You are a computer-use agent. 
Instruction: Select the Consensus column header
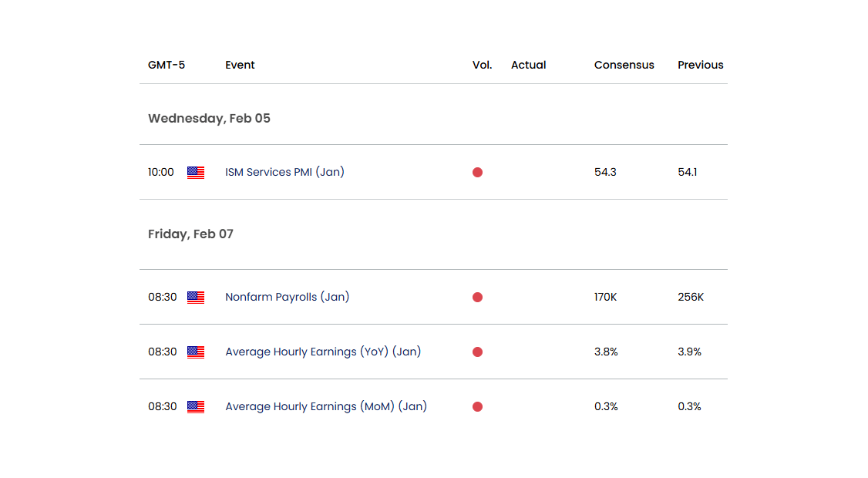[624, 65]
